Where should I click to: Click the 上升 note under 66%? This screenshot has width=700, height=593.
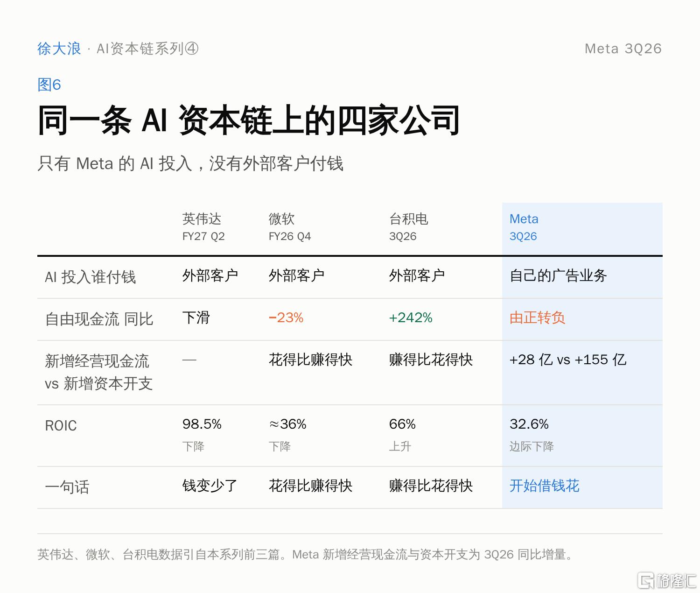click(x=400, y=446)
